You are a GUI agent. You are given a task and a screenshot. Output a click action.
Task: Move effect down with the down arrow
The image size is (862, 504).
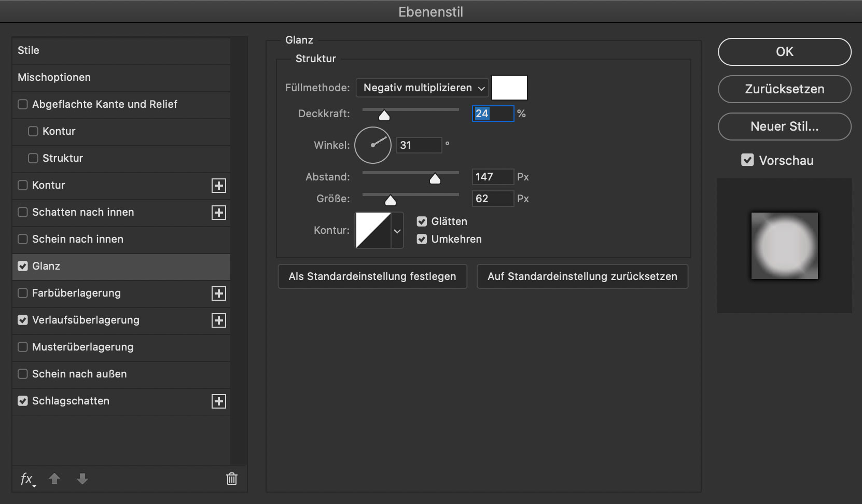[x=82, y=479]
